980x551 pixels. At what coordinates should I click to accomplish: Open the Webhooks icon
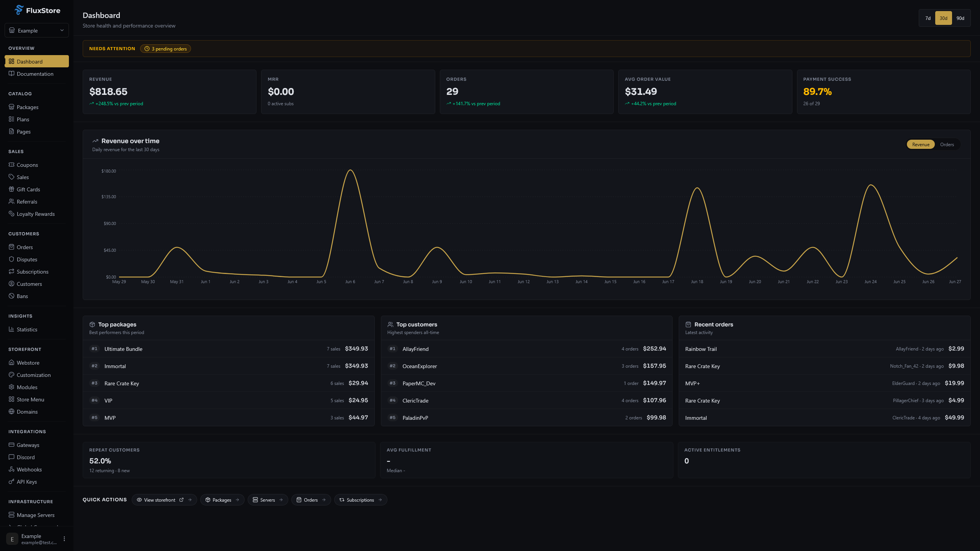11,469
